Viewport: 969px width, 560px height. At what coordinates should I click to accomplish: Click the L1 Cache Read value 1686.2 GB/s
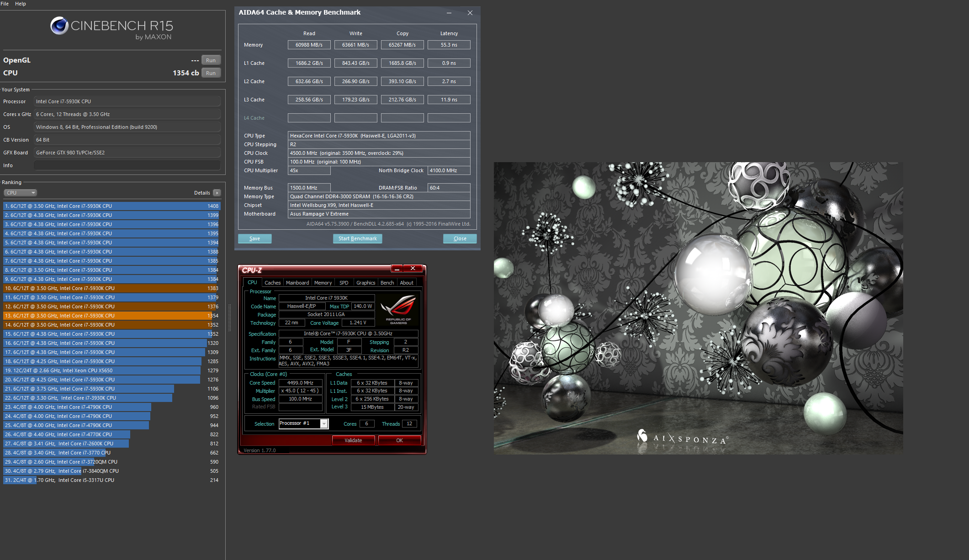(309, 63)
